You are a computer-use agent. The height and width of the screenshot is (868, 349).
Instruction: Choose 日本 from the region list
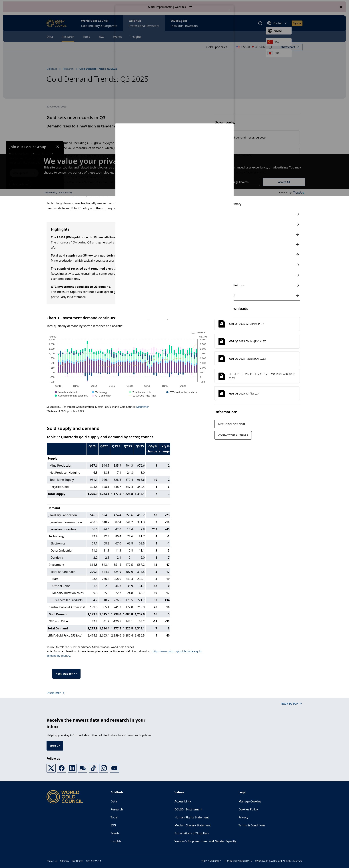point(278,53)
